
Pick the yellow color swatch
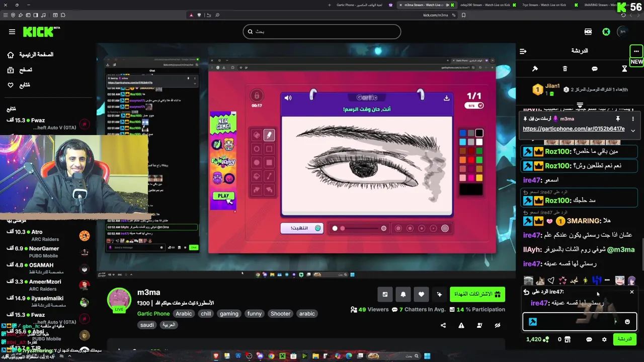click(x=479, y=177)
